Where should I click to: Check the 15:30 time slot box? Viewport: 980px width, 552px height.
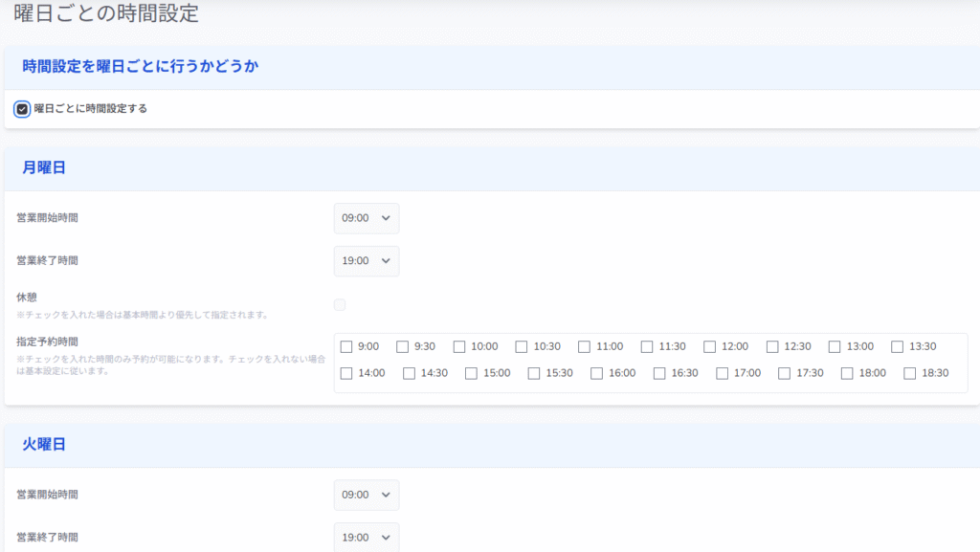(x=534, y=373)
